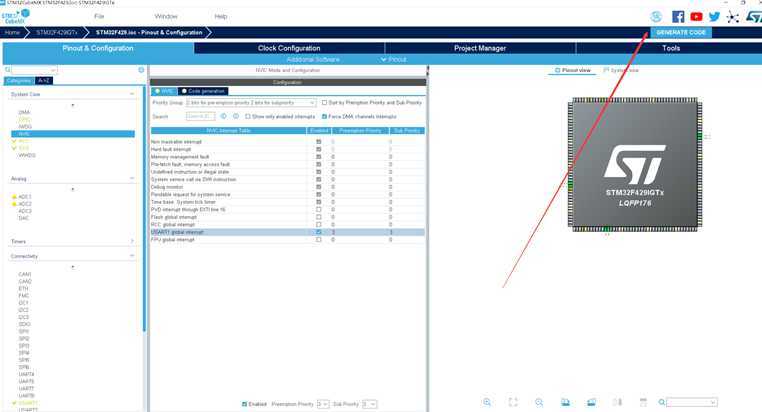762x412 pixels.
Task: Enable the FPU global interrupt
Action: point(319,240)
